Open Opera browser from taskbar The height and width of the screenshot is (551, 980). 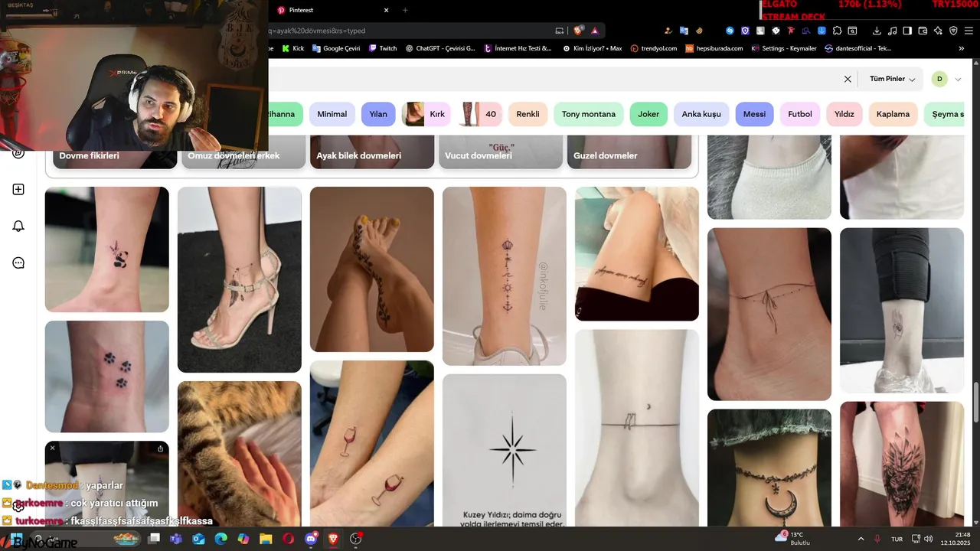(288, 539)
